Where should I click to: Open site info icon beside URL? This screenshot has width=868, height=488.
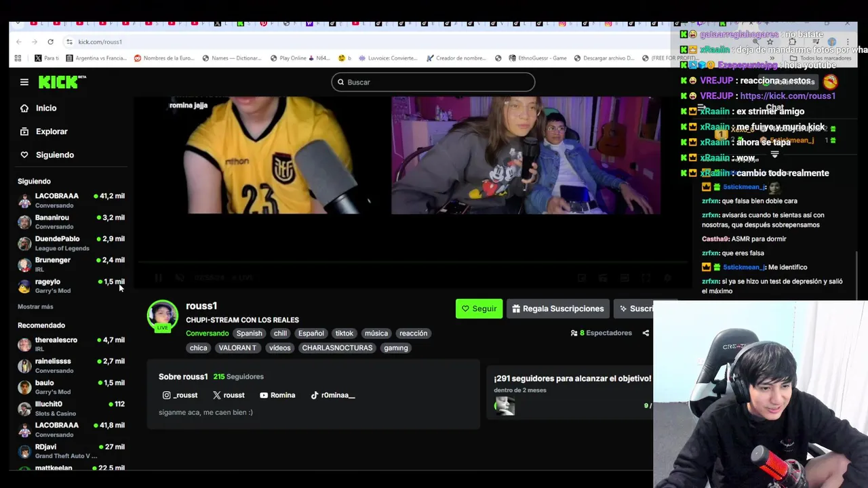pyautogui.click(x=69, y=42)
